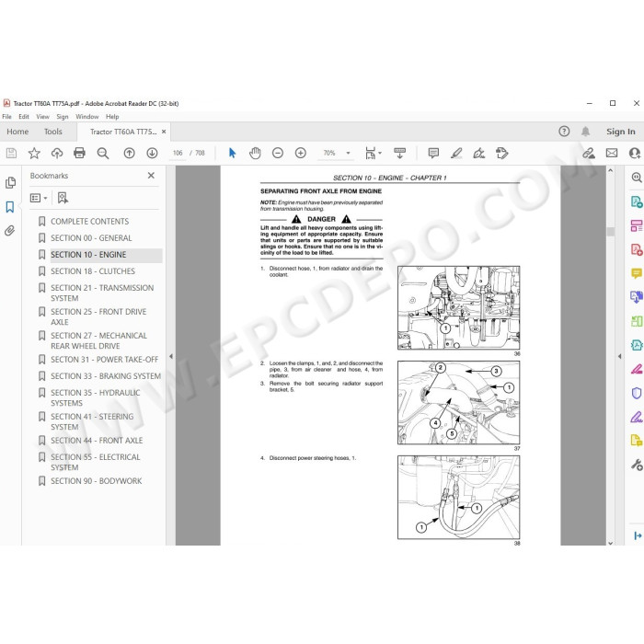Click the Sign In button

pos(621,132)
